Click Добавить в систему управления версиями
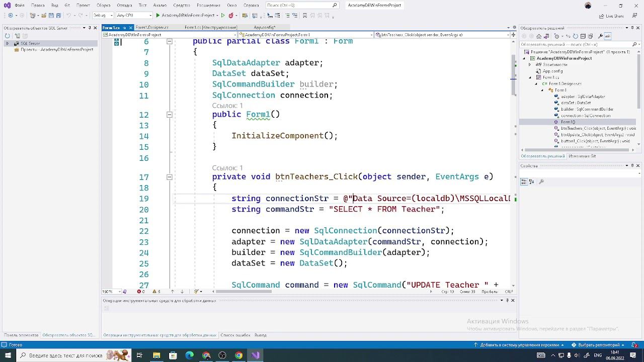The width and height of the screenshot is (644, 362). 520,345
